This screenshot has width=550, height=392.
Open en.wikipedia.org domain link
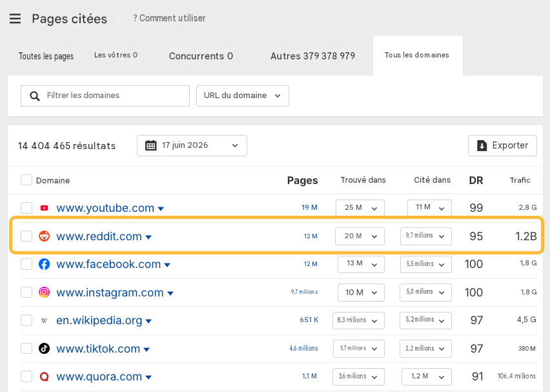(99, 320)
